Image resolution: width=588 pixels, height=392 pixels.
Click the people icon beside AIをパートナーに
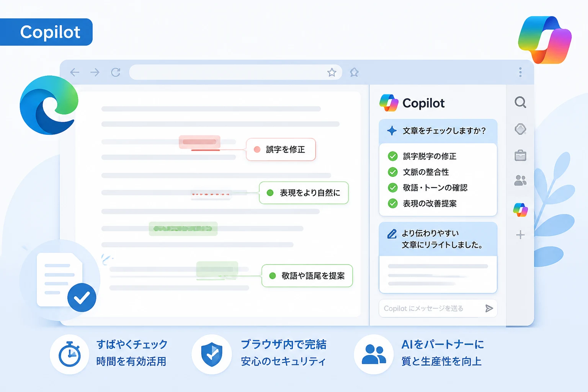point(374,354)
